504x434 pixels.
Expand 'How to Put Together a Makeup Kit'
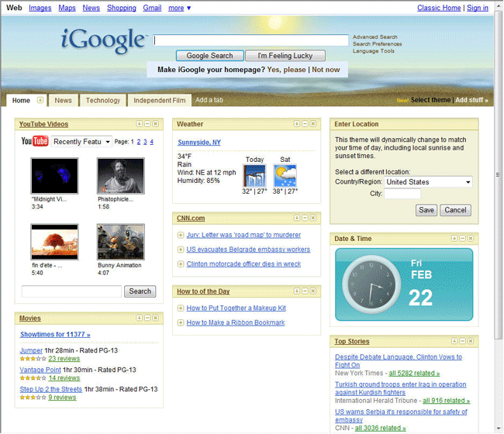tap(181, 308)
